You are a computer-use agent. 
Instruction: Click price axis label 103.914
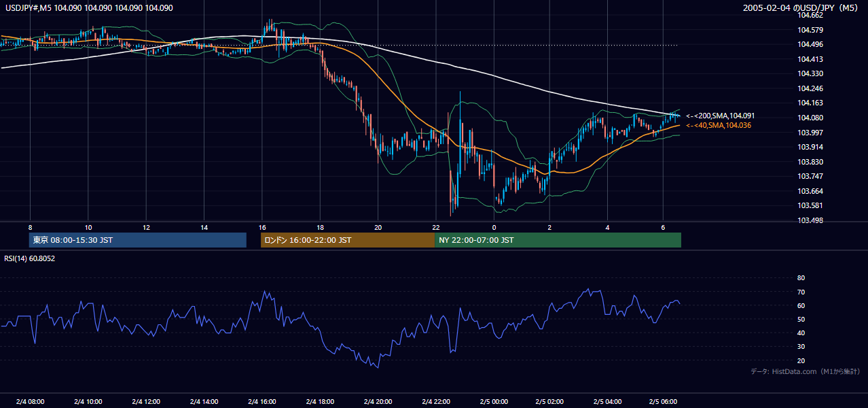pos(810,147)
